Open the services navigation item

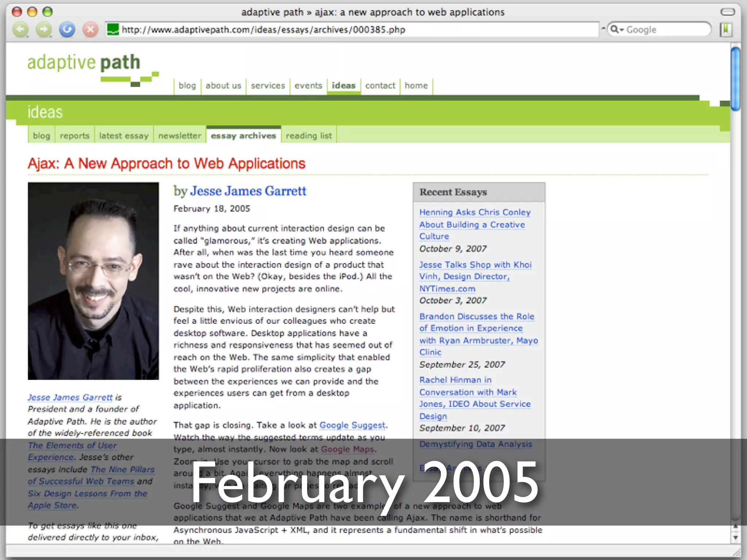coord(268,86)
